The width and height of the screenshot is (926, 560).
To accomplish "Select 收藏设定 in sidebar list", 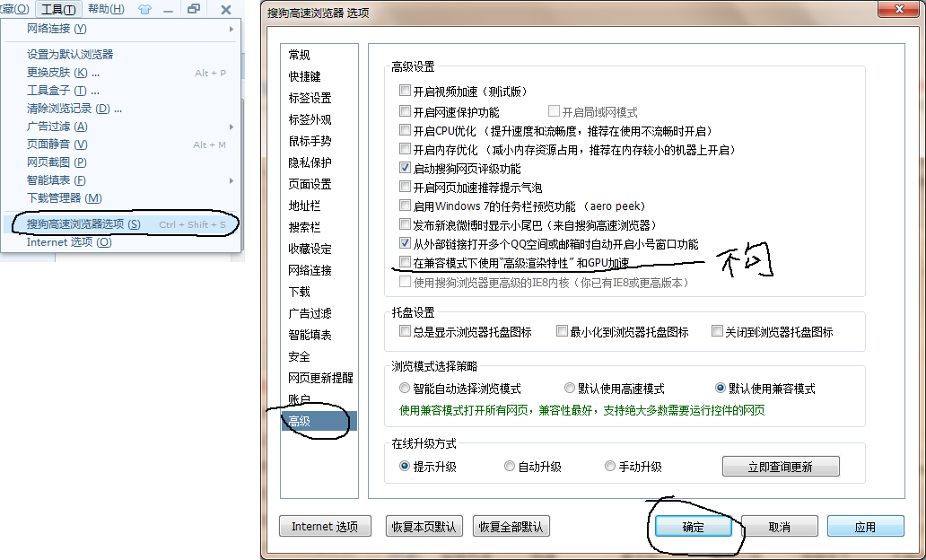I will pyautogui.click(x=319, y=249).
